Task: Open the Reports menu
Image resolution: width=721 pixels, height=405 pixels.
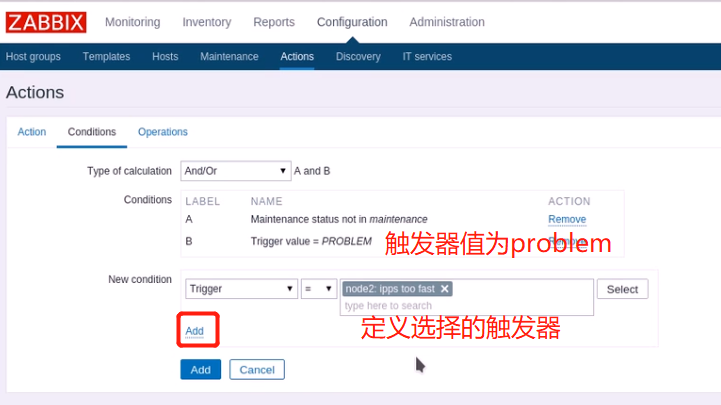Action: click(274, 22)
